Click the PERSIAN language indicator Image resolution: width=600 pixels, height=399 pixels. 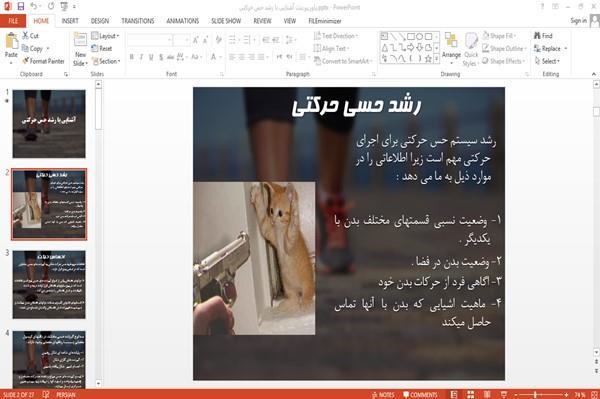click(66, 395)
